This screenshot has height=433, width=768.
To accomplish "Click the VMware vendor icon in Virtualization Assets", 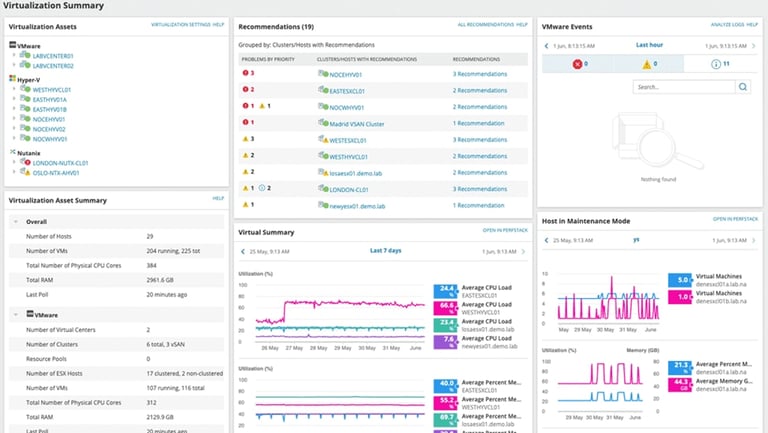I will click(x=13, y=45).
